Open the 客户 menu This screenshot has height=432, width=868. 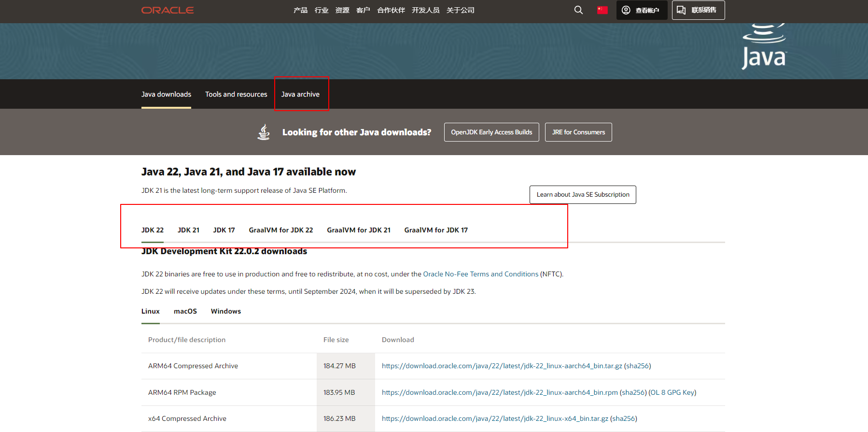(363, 10)
